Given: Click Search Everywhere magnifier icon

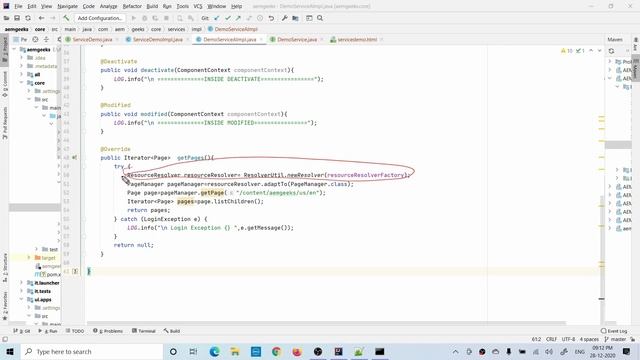Looking at the screenshot, I should coord(320,18).
